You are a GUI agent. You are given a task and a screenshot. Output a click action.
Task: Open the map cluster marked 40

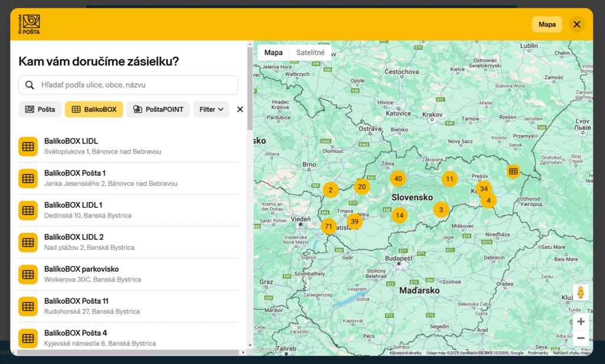398,178
